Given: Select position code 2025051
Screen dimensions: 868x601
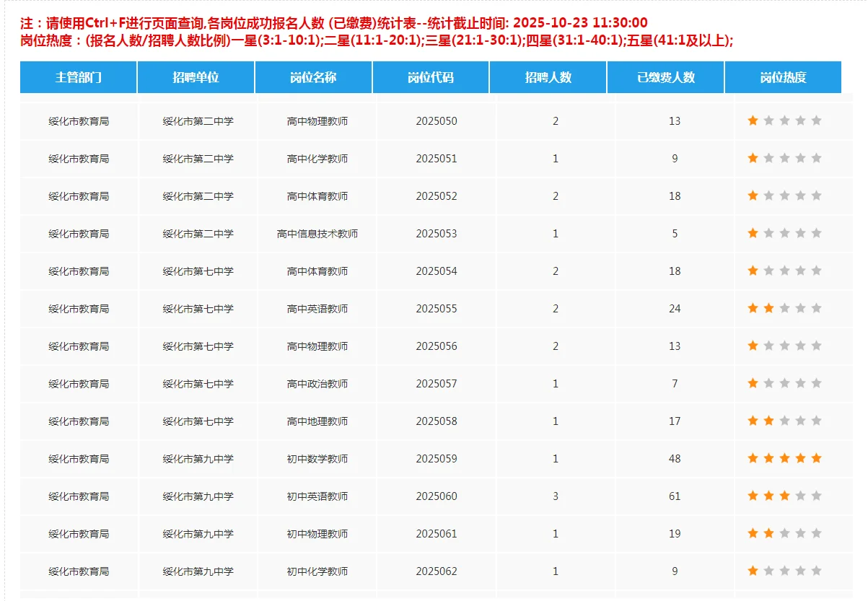Looking at the screenshot, I should [437, 159].
